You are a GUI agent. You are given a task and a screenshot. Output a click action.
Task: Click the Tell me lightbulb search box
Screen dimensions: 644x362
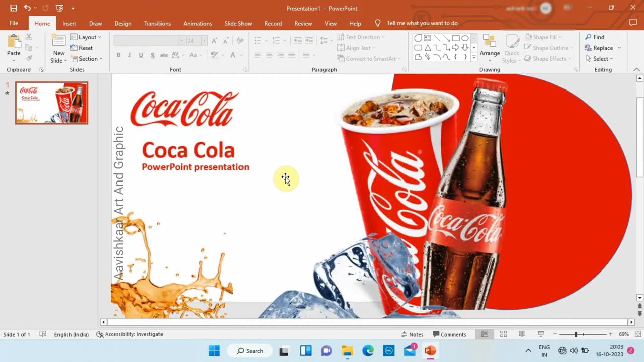[416, 23]
